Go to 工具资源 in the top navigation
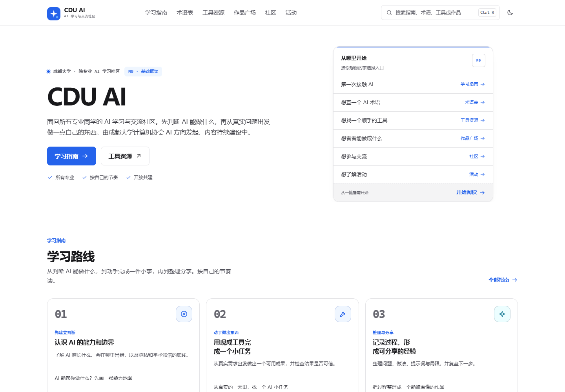The width and height of the screenshot is (565, 392). coord(213,13)
